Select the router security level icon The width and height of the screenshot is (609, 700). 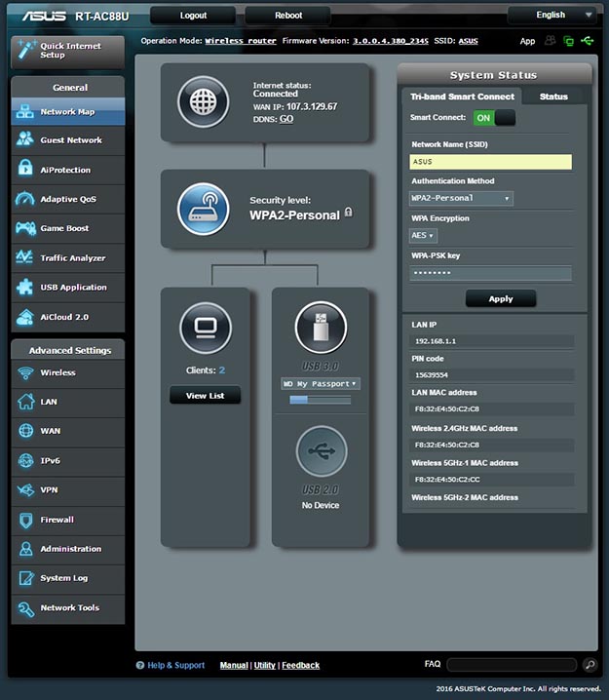tap(203, 209)
